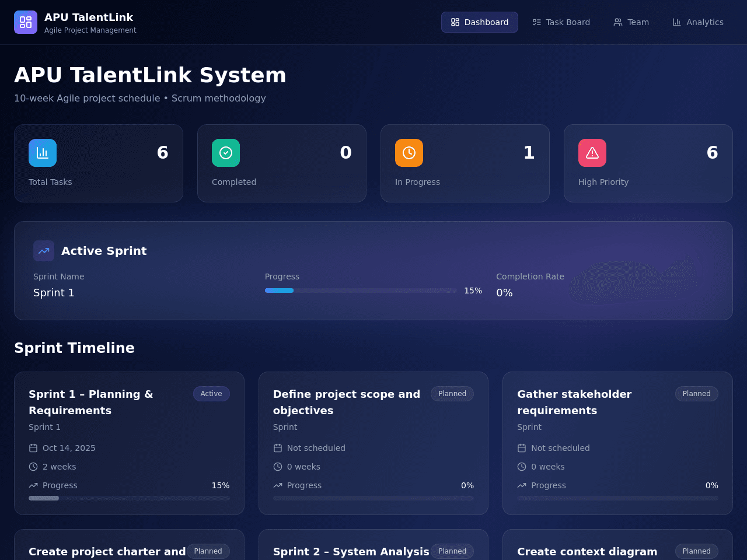The width and height of the screenshot is (747, 560).
Task: Click calendar icon in Define project scope card
Action: [278, 448]
